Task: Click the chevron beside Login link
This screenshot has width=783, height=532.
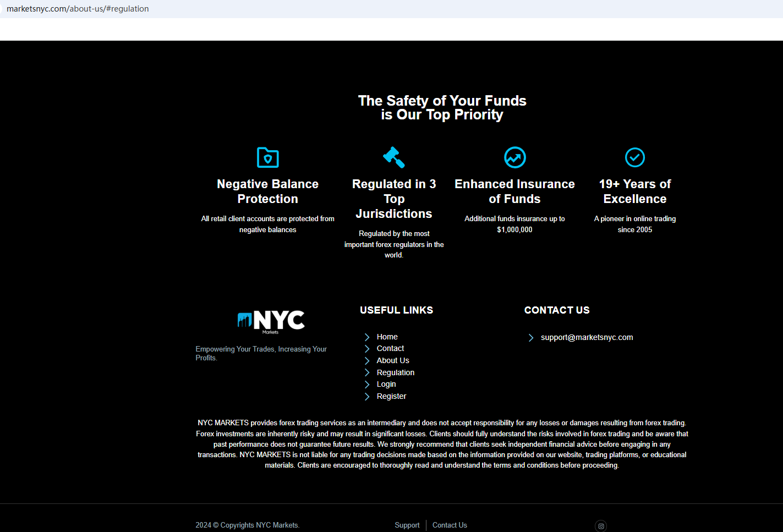Action: coord(367,385)
